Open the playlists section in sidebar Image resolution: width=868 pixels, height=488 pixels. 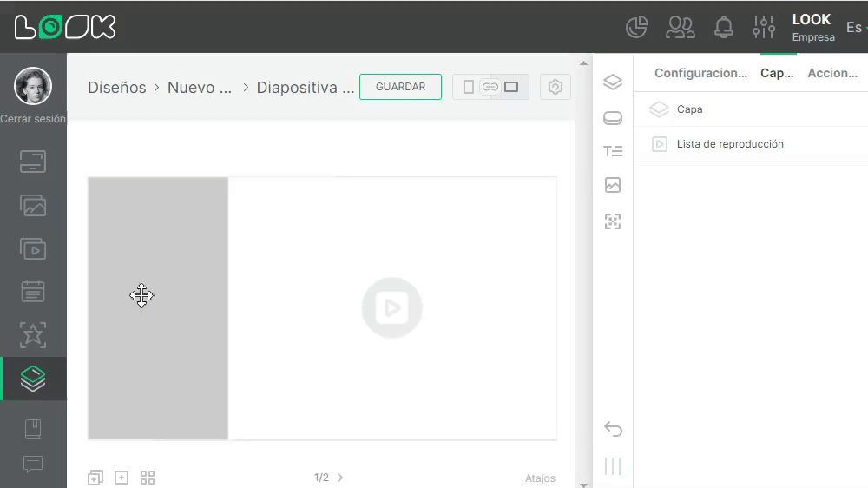33,248
